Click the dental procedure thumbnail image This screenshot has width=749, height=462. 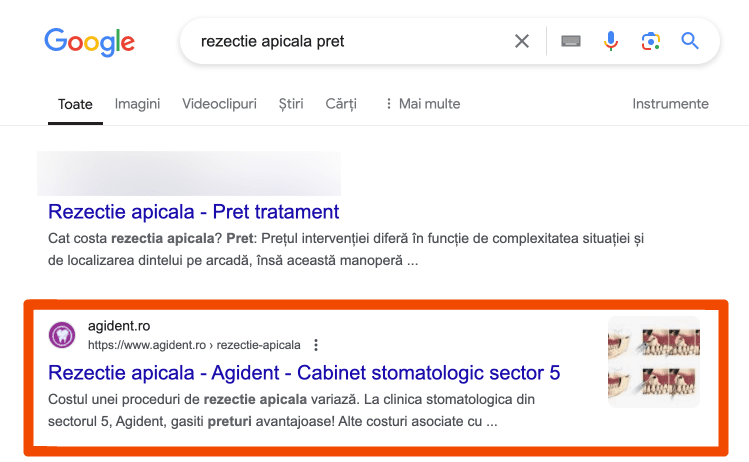(x=653, y=362)
